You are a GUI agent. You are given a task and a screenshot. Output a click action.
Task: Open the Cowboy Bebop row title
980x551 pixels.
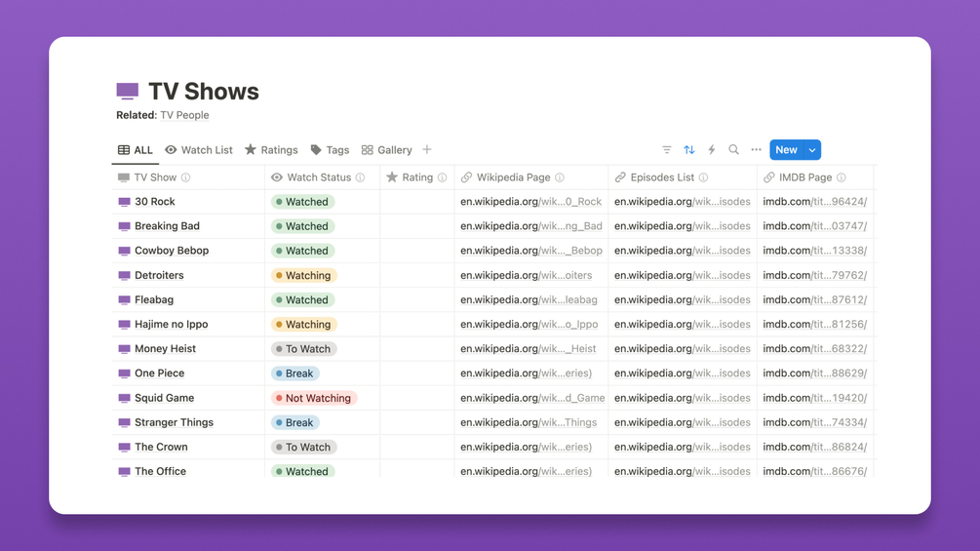(x=172, y=251)
